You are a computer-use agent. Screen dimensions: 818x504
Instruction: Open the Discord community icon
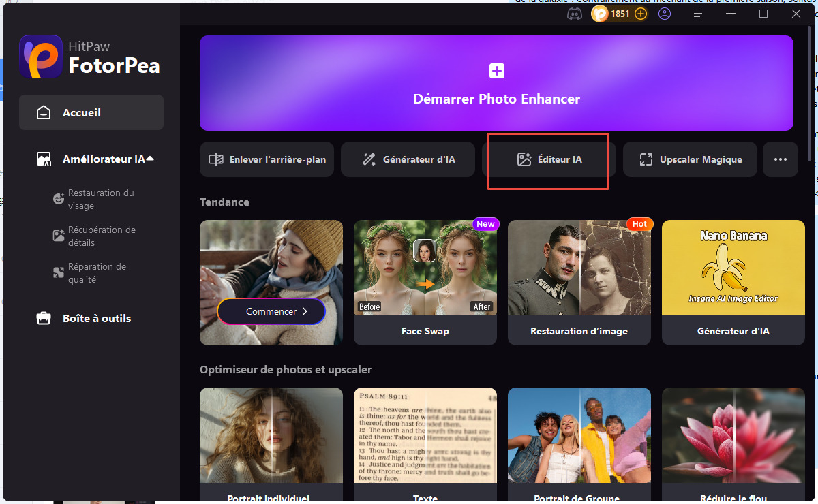click(x=575, y=14)
